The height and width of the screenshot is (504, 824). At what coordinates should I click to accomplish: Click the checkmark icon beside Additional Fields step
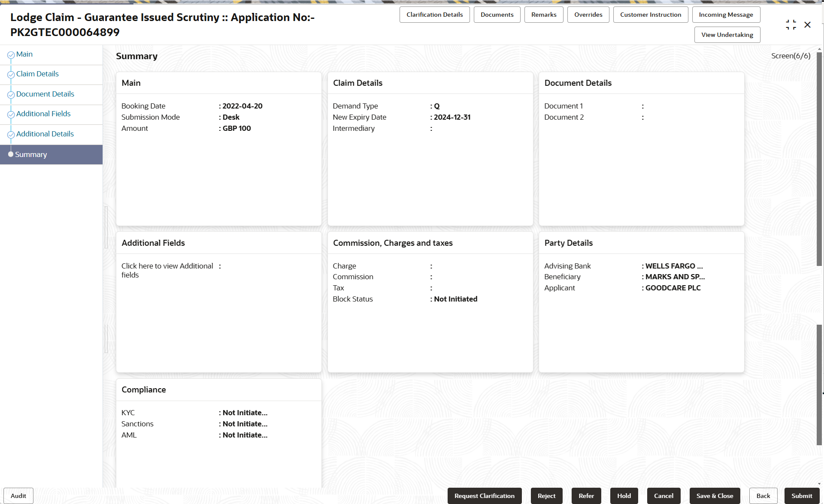(11, 115)
